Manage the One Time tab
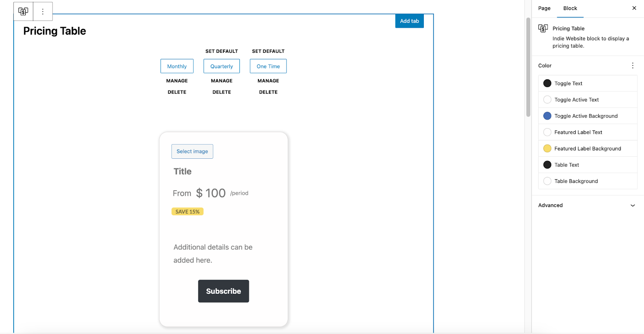The image size is (644, 334). coord(268,81)
